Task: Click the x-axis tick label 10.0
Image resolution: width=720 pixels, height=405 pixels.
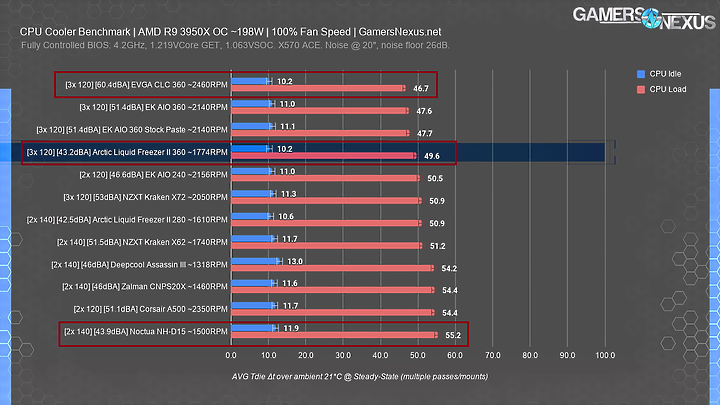Action: [x=269, y=355]
